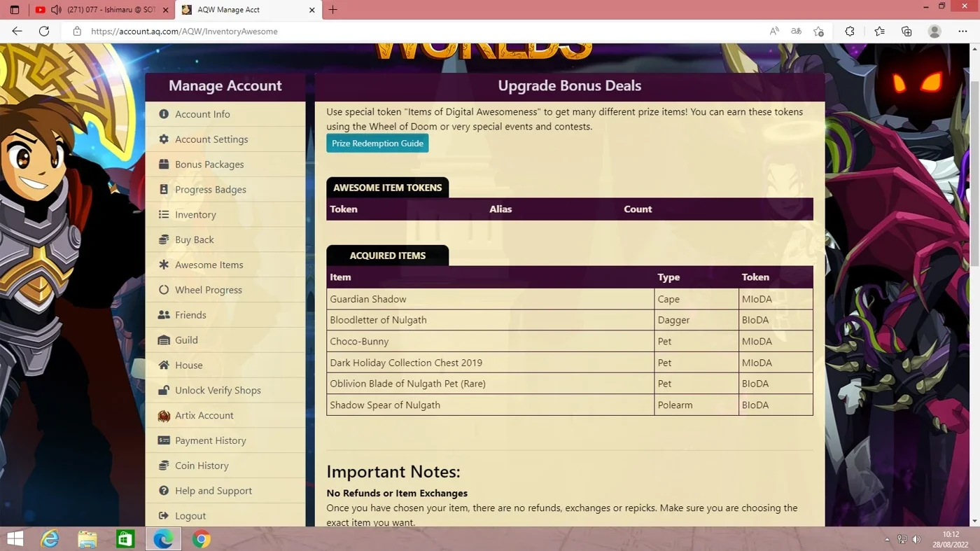Open the Wheel Progress circle icon
980x551 pixels.
click(164, 290)
